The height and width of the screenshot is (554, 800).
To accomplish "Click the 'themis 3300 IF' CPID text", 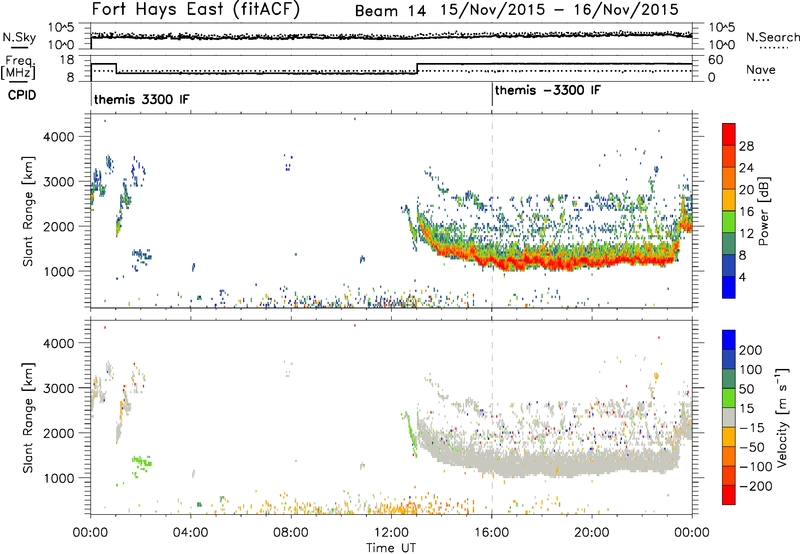I will (141, 99).
